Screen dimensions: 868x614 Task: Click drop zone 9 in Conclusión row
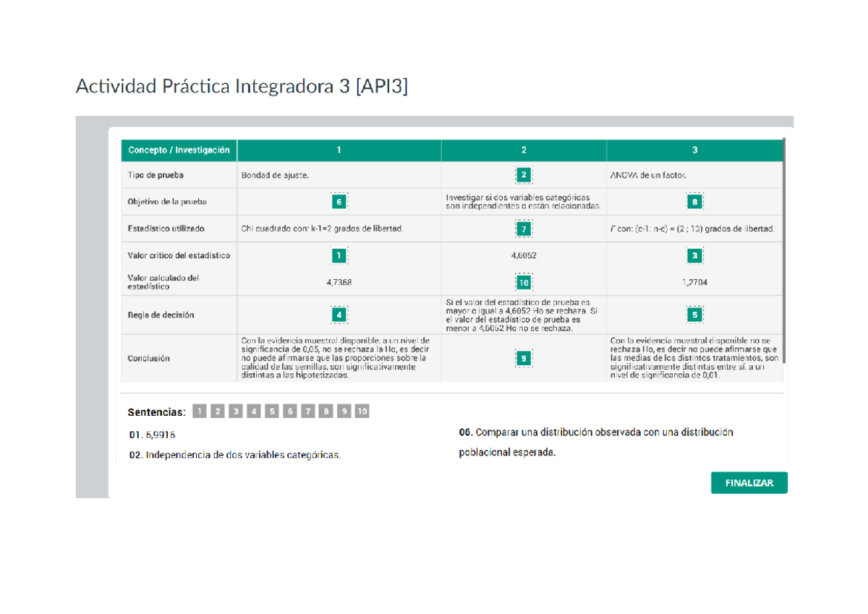[x=523, y=357]
